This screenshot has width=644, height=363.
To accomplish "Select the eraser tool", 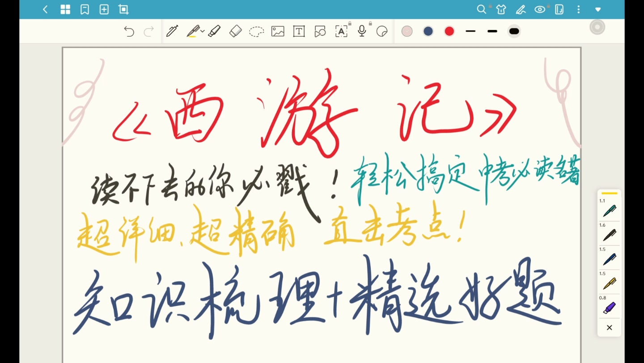I will pos(235,31).
